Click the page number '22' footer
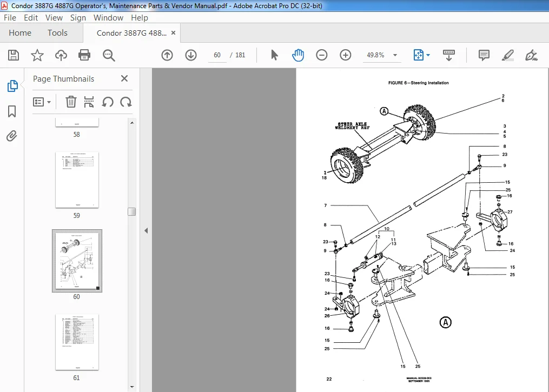Viewport: 549px width, 392px height. (329, 378)
